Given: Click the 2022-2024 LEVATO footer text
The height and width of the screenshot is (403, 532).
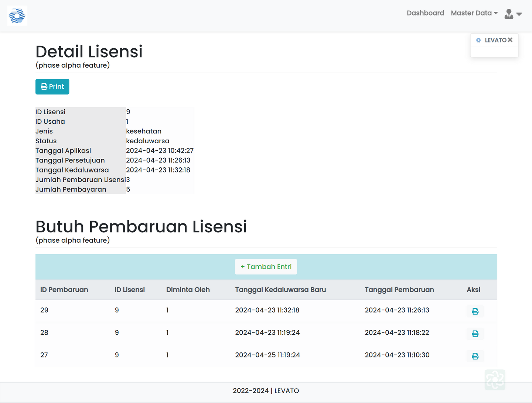Looking at the screenshot, I should coord(266,390).
